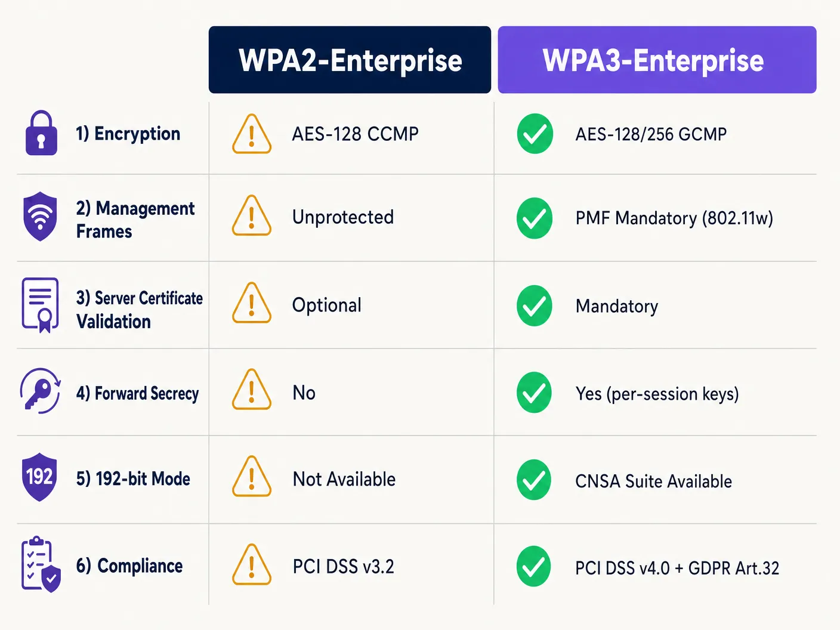
Task: Click the '5) 192-bit Mode' label
Action: (133, 478)
